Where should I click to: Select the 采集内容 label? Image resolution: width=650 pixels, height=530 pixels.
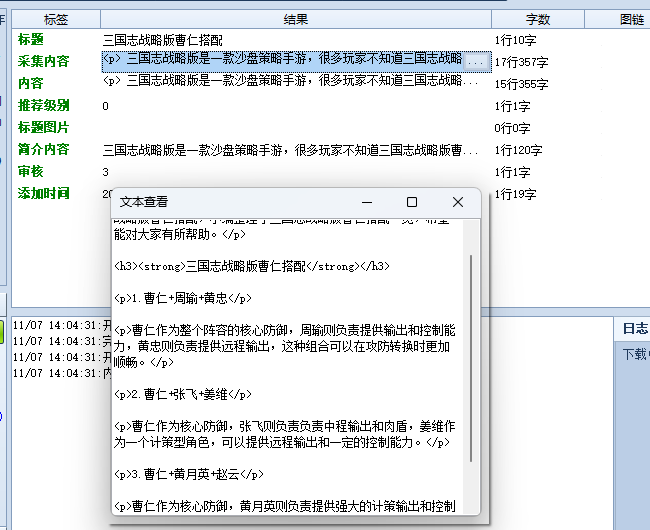(x=43, y=61)
